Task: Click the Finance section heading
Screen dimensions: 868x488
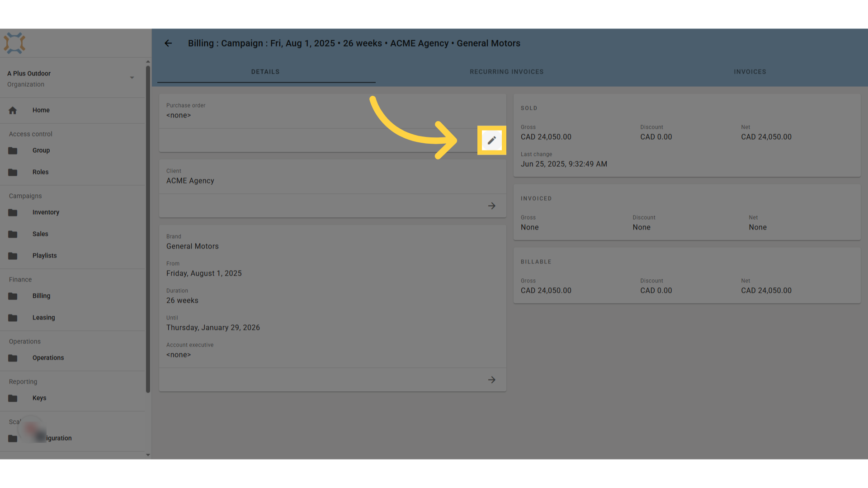Action: coord(20,280)
